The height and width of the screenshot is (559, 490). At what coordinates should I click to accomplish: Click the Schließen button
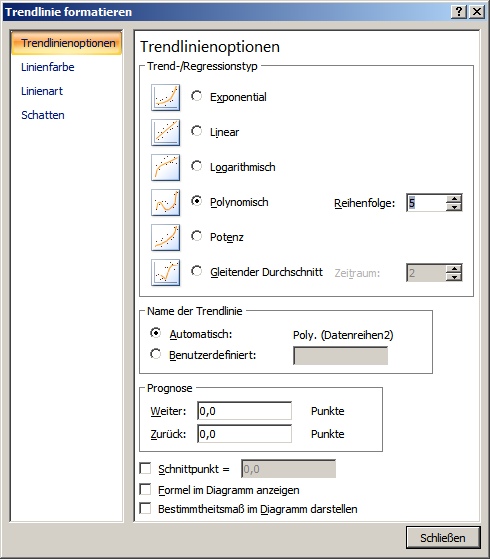tap(443, 537)
